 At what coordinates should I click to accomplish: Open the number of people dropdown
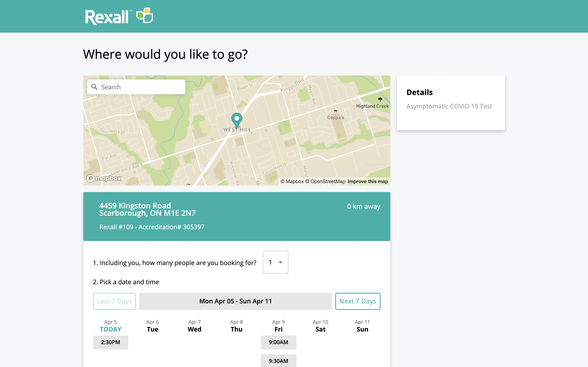pyautogui.click(x=275, y=262)
